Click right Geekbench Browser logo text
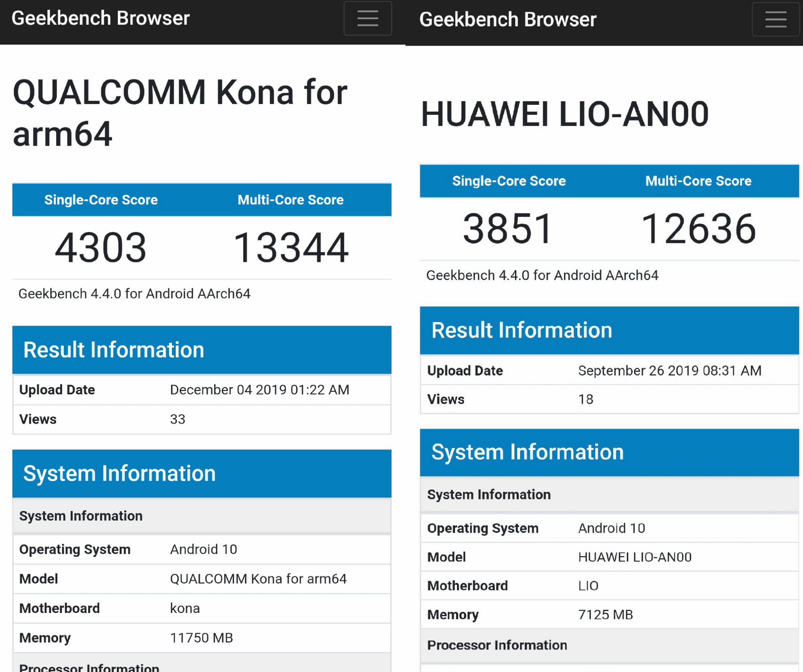 click(x=508, y=20)
